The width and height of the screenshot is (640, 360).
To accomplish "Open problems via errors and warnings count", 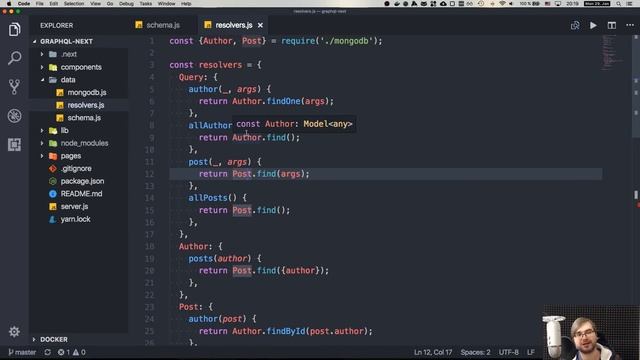I will (x=71, y=352).
